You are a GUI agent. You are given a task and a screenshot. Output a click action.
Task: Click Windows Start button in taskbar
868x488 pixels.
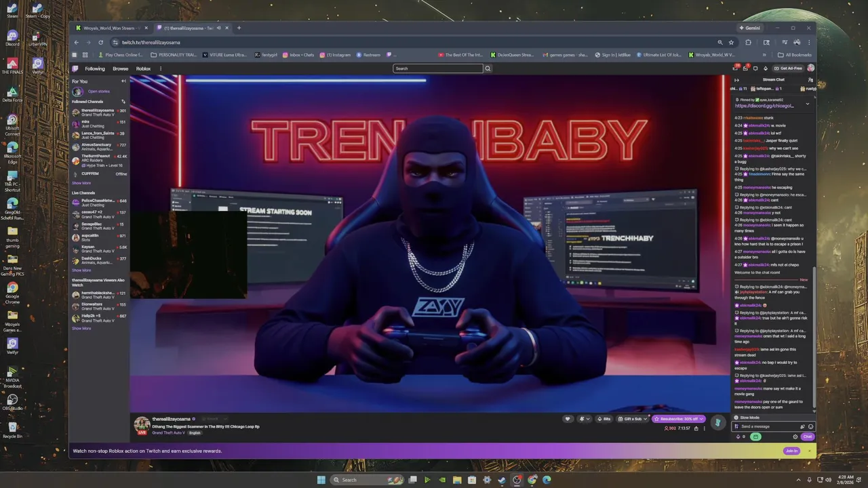321,480
